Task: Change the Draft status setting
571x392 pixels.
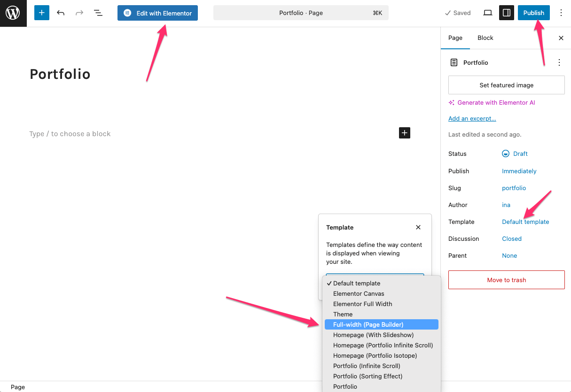Action: (x=520, y=154)
